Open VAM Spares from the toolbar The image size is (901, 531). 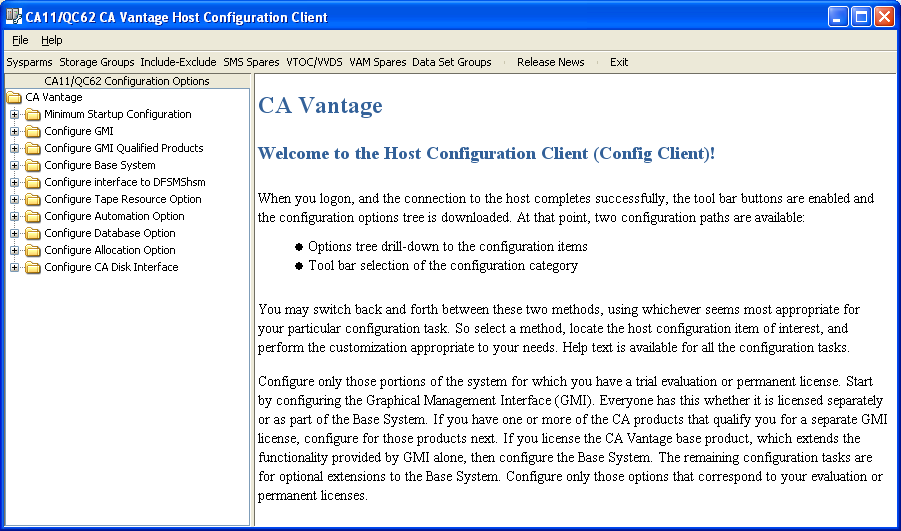coord(378,62)
